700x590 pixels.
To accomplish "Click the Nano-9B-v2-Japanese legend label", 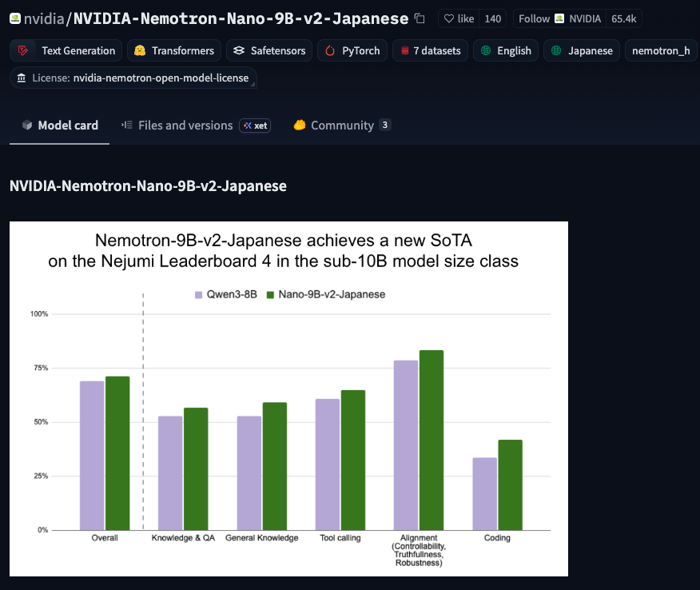I will point(332,294).
